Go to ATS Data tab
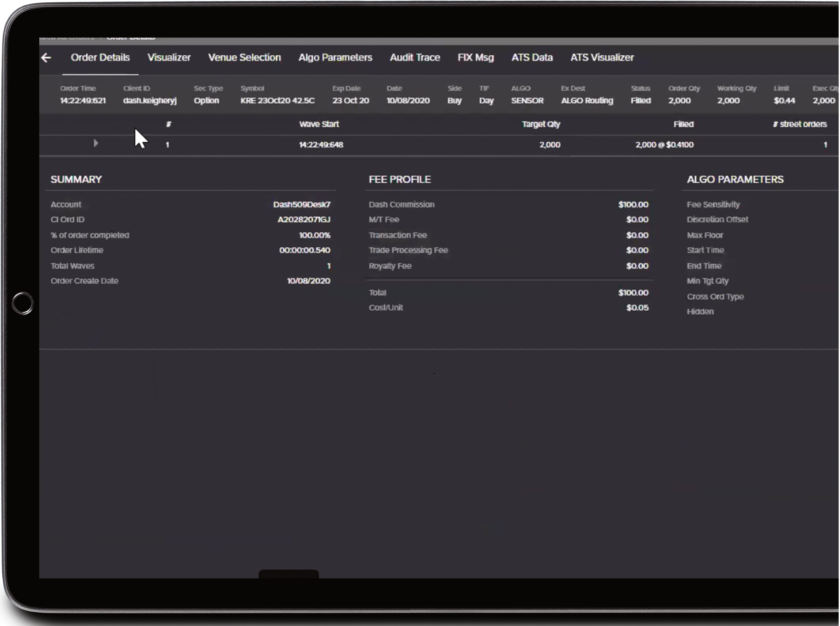This screenshot has height=626, width=840. (x=532, y=58)
